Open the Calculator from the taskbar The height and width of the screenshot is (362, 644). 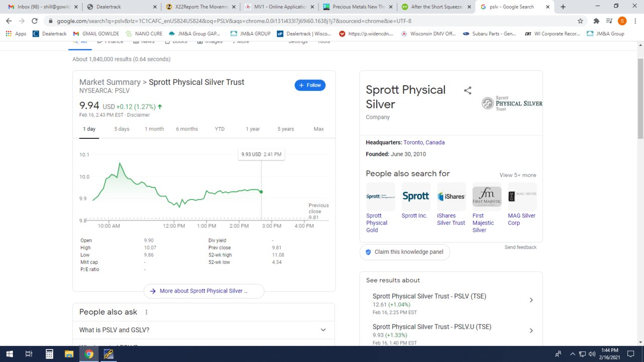[49, 354]
